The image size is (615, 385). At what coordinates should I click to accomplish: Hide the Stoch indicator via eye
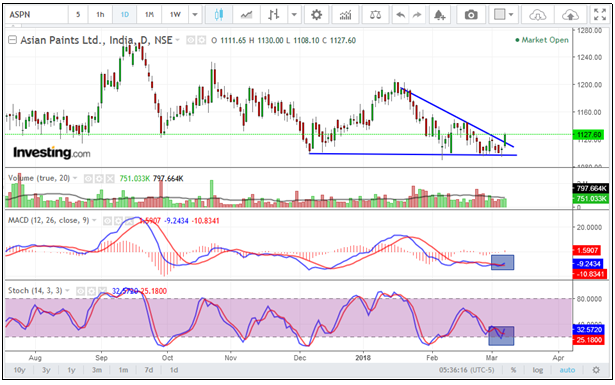tap(80, 291)
